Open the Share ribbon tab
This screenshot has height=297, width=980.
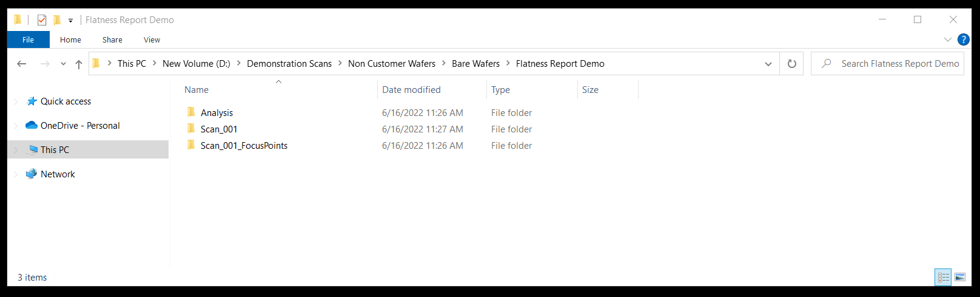(x=112, y=39)
